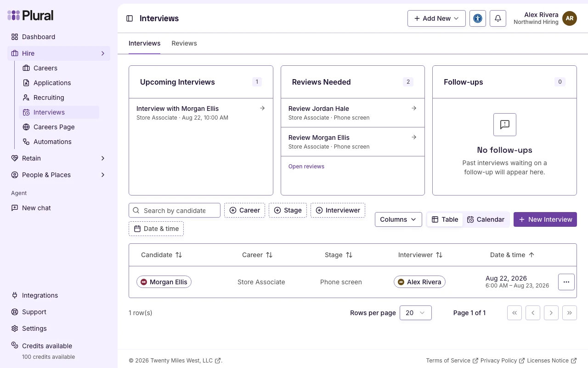The height and width of the screenshot is (368, 588).
Task: Open row actions menu for Morgan Ellis
Action: 566,282
